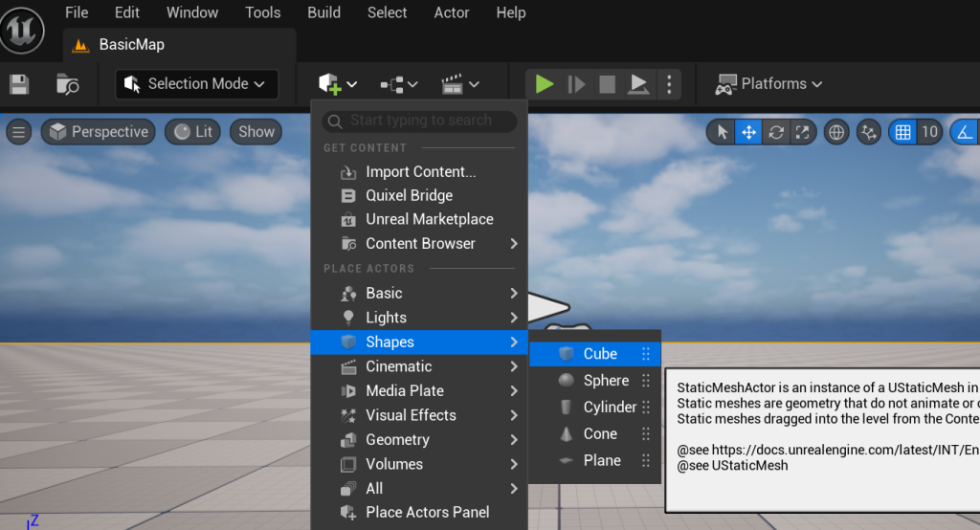
Task: Save the current level with floppy icon
Action: pos(19,84)
